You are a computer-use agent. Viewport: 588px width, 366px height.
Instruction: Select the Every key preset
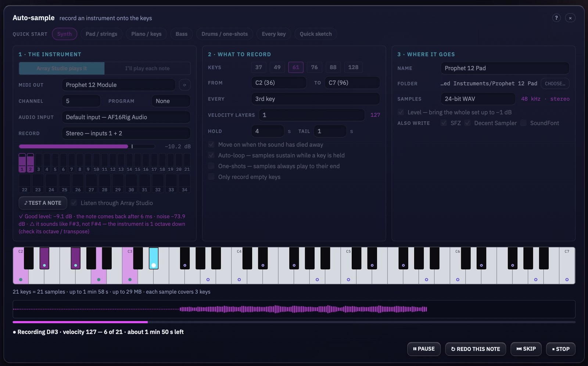pos(274,34)
